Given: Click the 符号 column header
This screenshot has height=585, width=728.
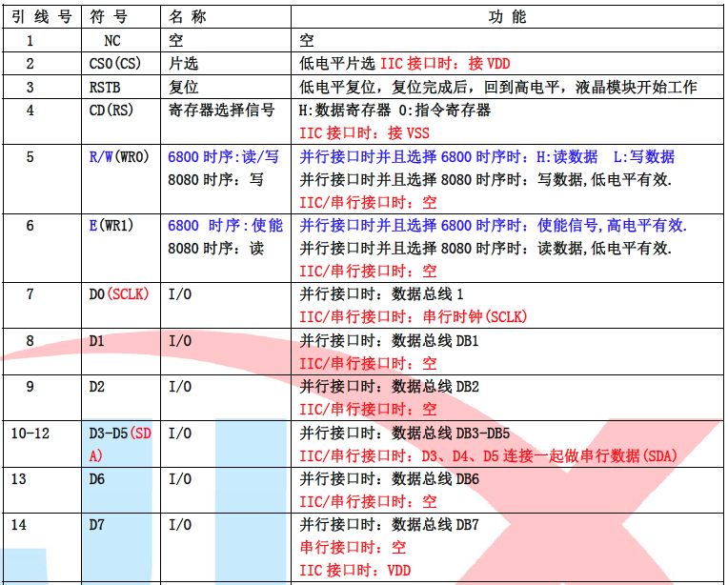Looking at the screenshot, I should point(112,17).
